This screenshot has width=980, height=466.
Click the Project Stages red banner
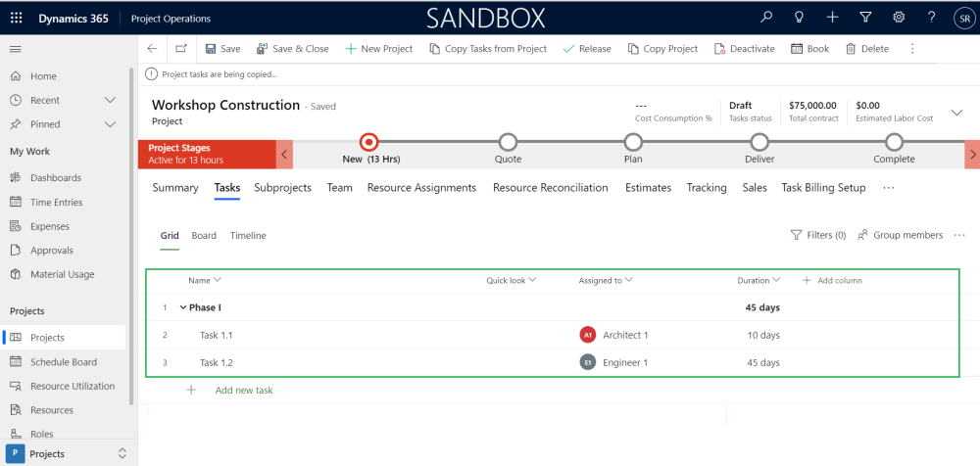click(x=207, y=155)
